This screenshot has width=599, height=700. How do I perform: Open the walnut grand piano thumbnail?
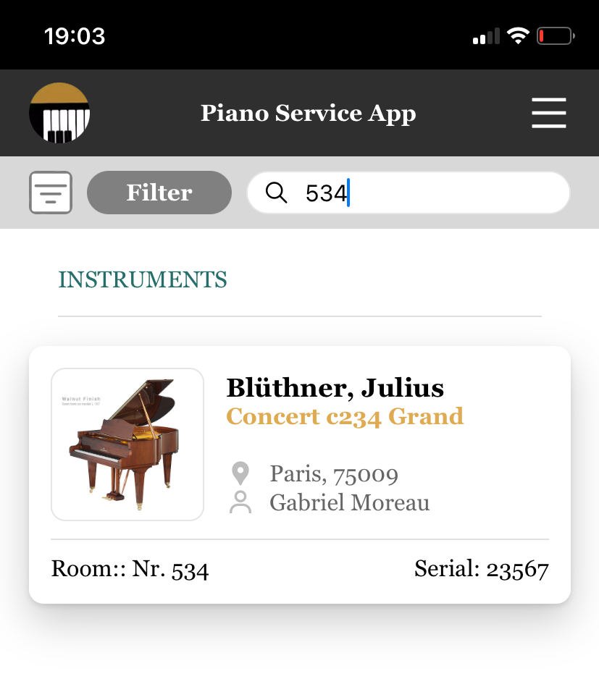127,444
